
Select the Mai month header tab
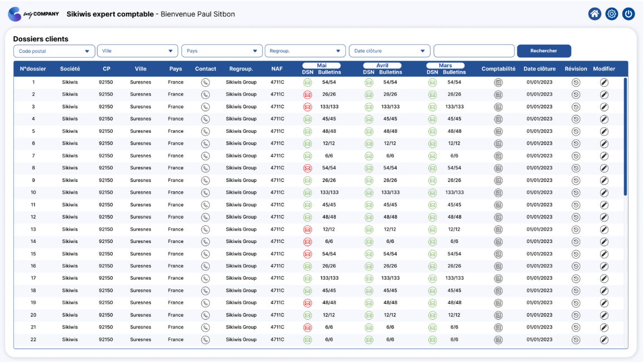pos(321,65)
